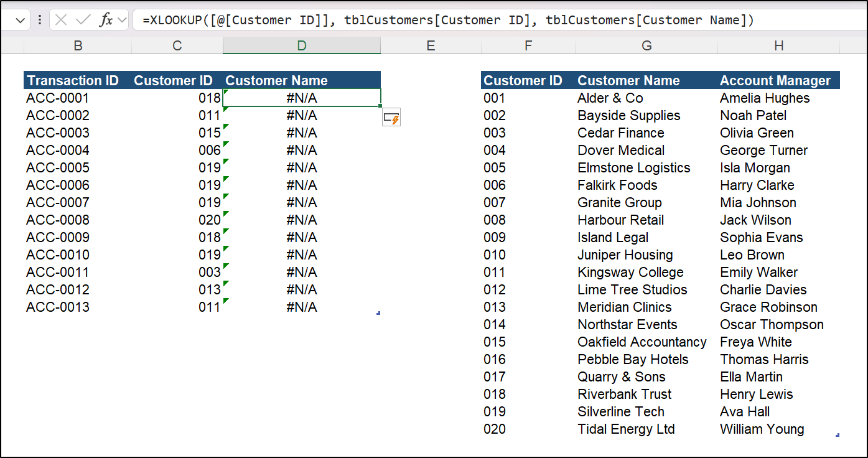The width and height of the screenshot is (868, 458).
Task: Select Tidal Energy Ltd cell
Action: pos(646,429)
